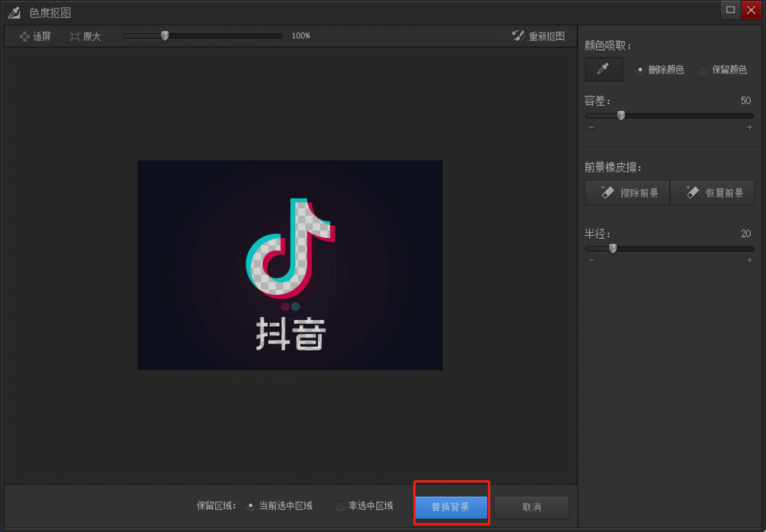The height and width of the screenshot is (532, 766).
Task: Select the eyedropper color pick tool
Action: 604,70
